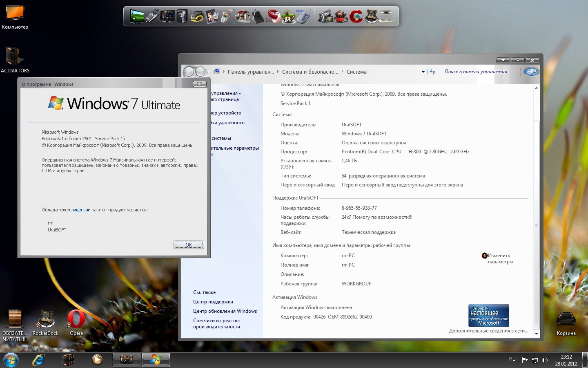Open the pinned folder icon on the taskbar

[x=68, y=360]
